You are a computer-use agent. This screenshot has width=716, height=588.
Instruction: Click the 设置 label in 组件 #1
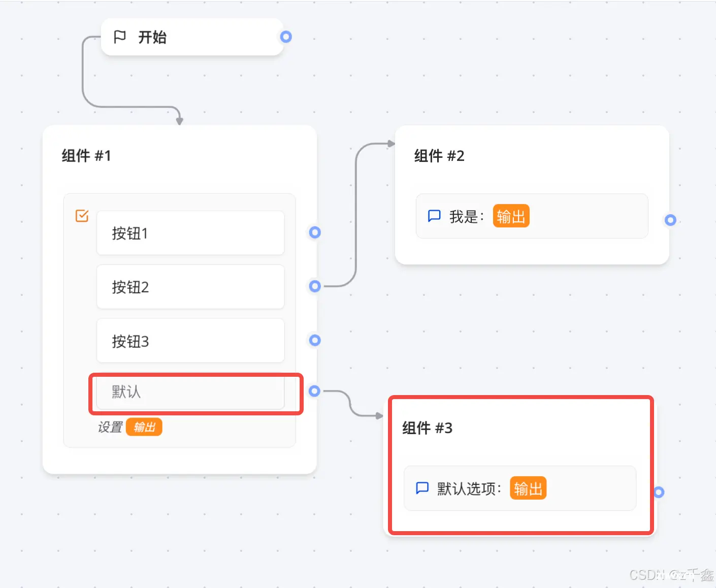110,427
